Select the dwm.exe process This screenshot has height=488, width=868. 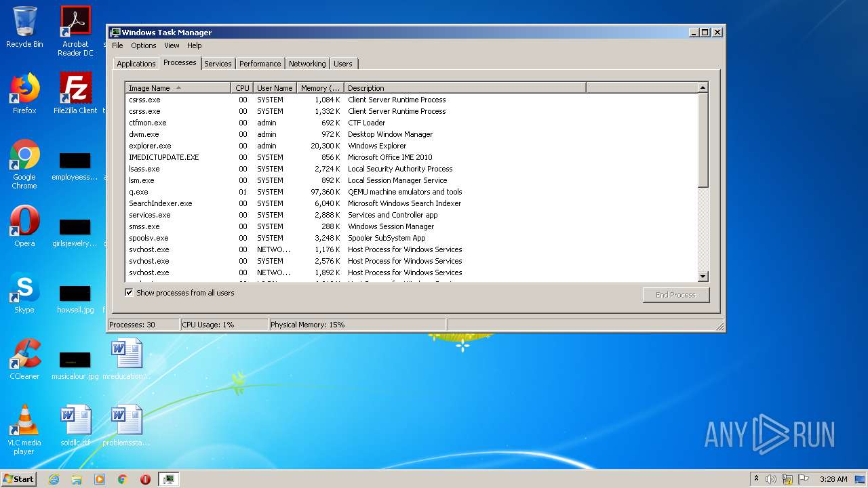click(x=412, y=134)
